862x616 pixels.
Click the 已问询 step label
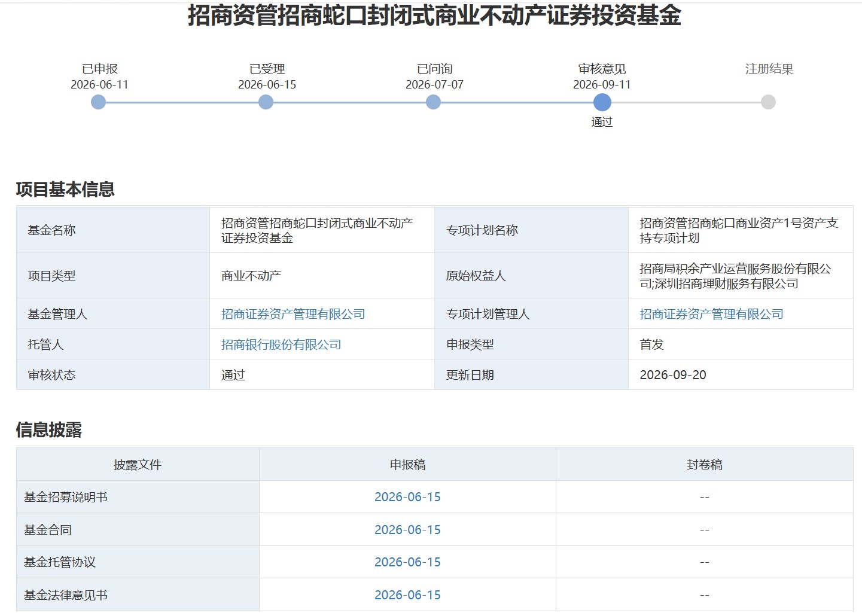[434, 69]
